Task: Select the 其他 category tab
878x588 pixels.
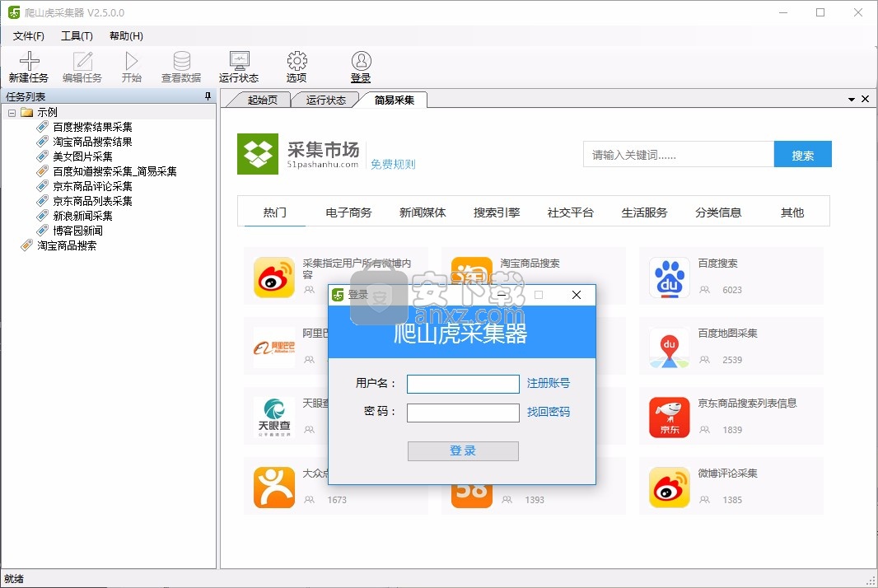Action: [x=792, y=212]
